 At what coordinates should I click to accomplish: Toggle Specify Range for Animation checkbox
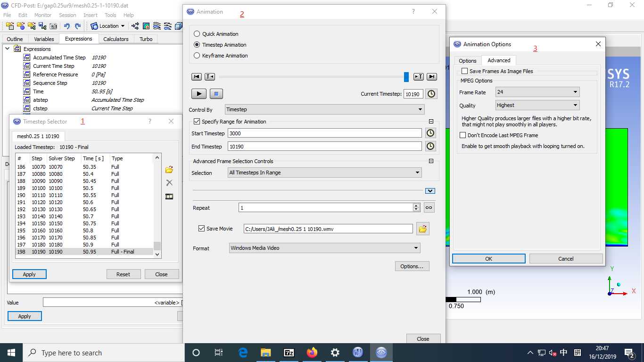click(x=197, y=122)
